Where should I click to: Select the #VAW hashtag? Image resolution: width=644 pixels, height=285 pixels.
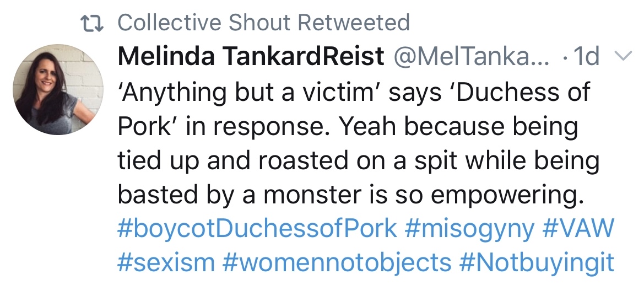(x=578, y=229)
